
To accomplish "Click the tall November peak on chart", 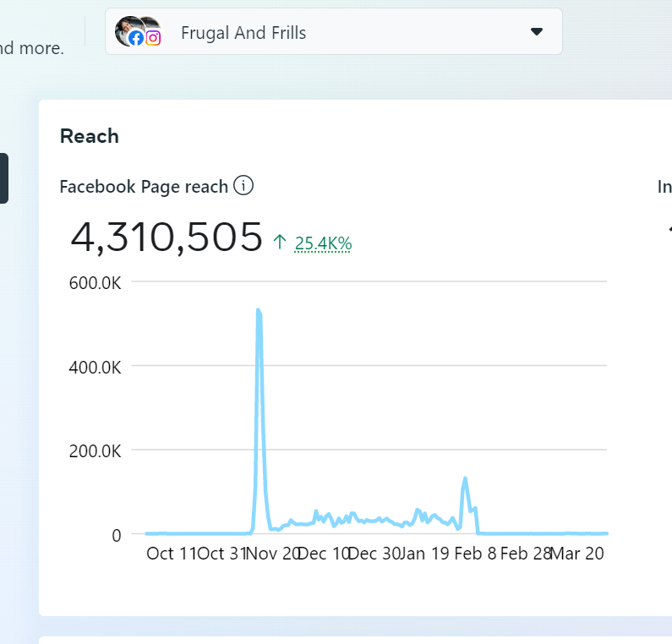I will 259,310.
